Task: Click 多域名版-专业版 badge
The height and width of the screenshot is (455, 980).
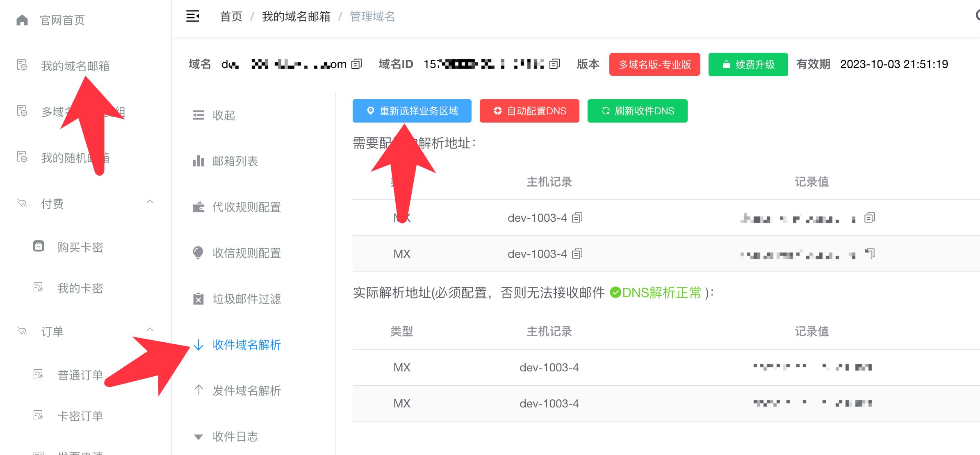Action: 655,64
